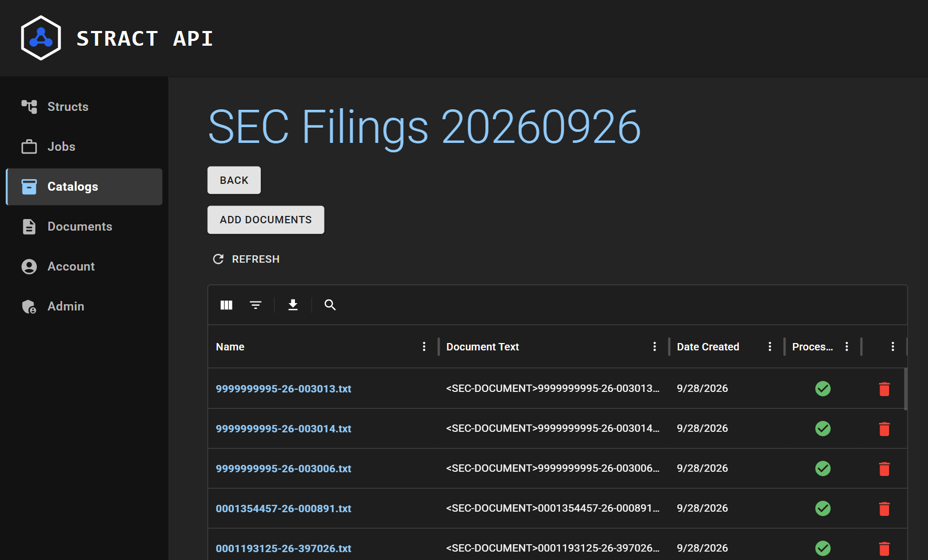Open the Account page
The width and height of the screenshot is (928, 560).
(x=84, y=266)
